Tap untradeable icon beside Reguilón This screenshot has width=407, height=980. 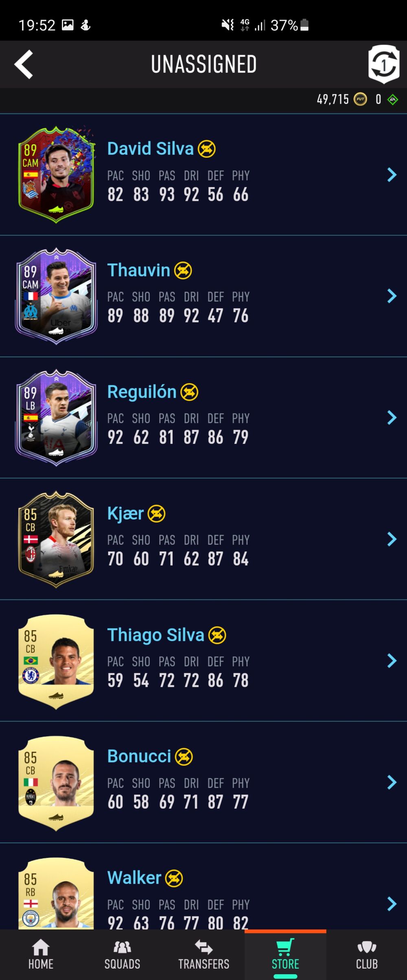[x=189, y=392]
